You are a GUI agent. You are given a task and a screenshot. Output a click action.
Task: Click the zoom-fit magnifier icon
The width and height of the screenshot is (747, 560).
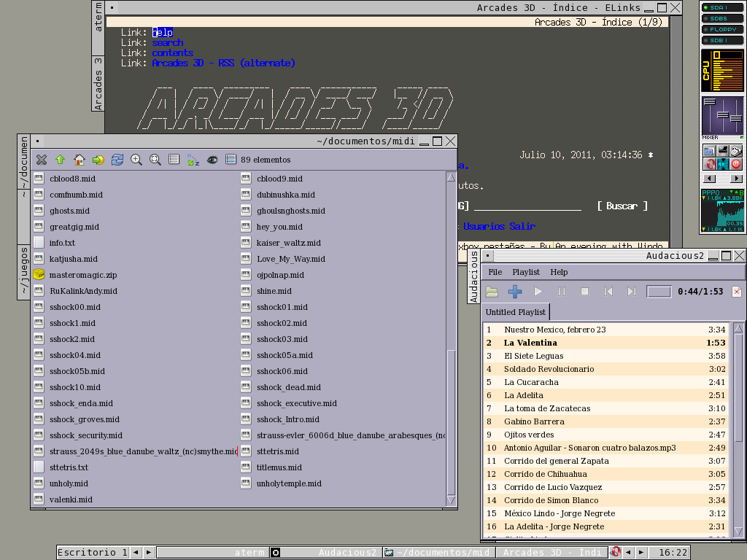point(155,160)
